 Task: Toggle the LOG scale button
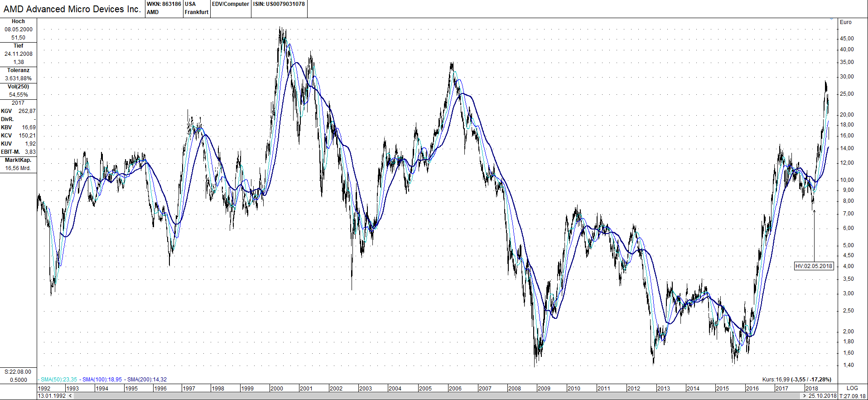coord(852,388)
